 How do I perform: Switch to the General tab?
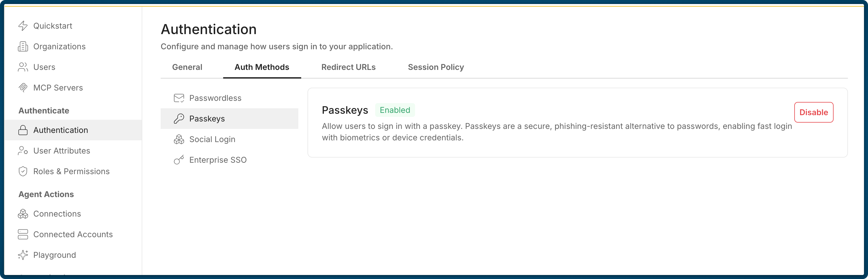pos(187,67)
